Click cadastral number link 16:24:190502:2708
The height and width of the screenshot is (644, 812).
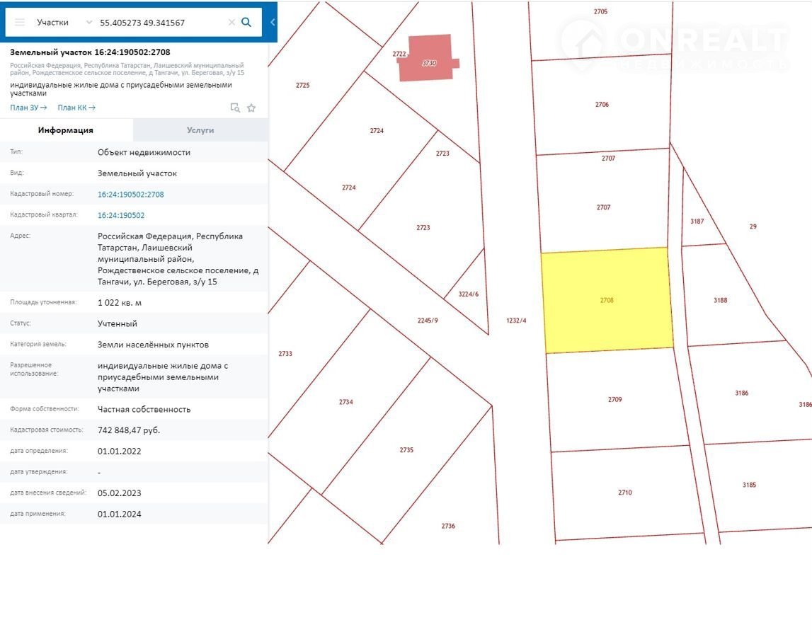pyautogui.click(x=131, y=195)
